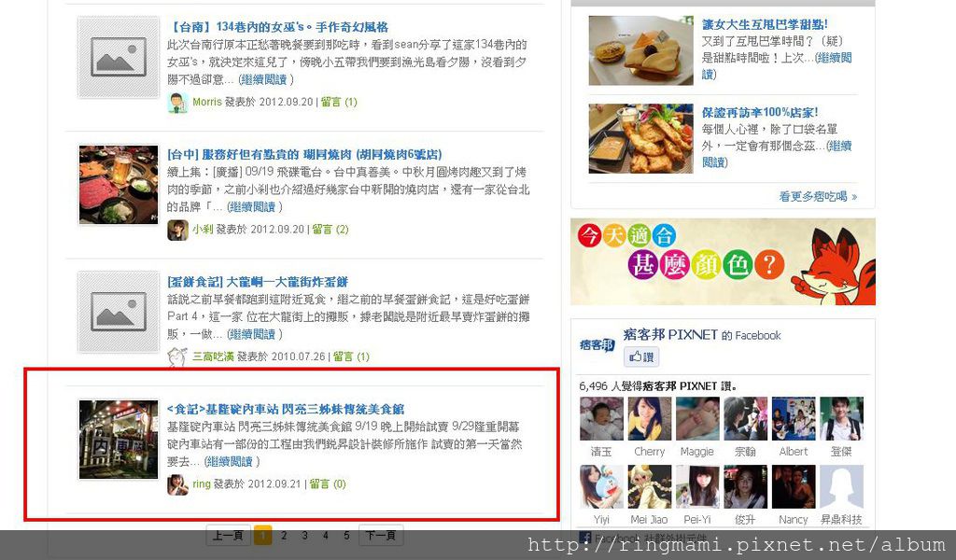Click Morris author avatar icon
This screenshot has height=560, width=956.
pyautogui.click(x=177, y=103)
